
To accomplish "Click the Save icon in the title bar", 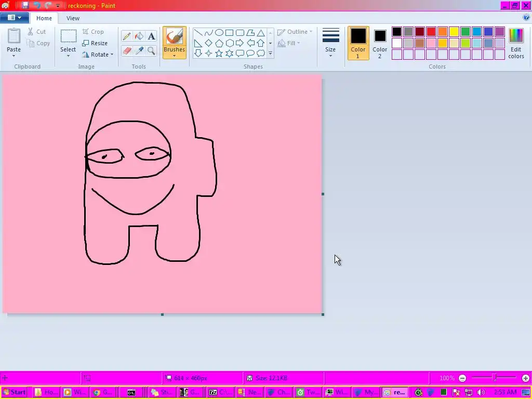I will [25, 5].
